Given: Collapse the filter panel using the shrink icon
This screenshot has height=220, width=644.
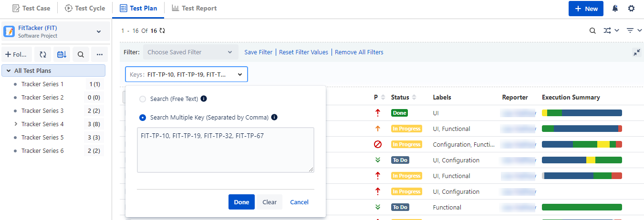Looking at the screenshot, I should pyautogui.click(x=637, y=52).
